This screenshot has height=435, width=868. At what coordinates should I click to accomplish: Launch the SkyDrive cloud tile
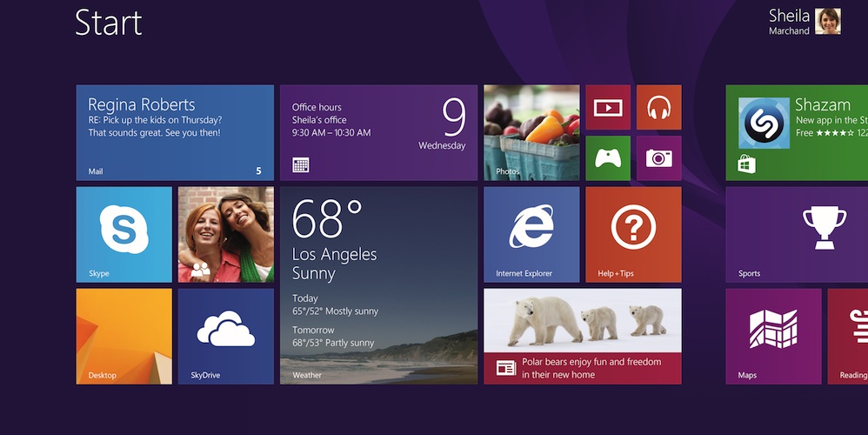225,336
